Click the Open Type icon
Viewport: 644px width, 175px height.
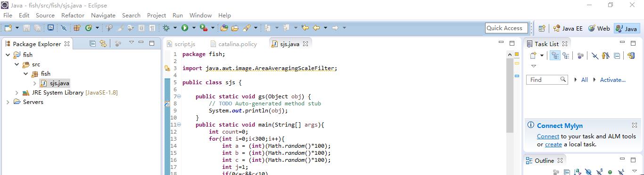click(224, 28)
